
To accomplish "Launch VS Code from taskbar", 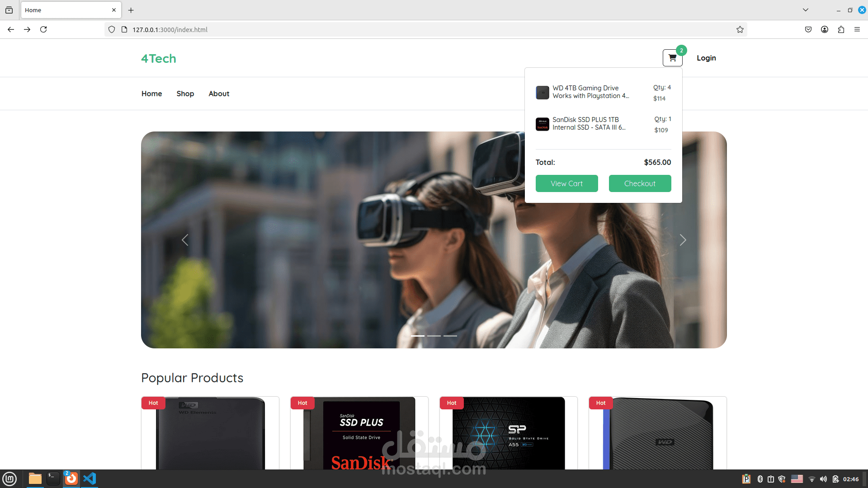I will pyautogui.click(x=90, y=479).
